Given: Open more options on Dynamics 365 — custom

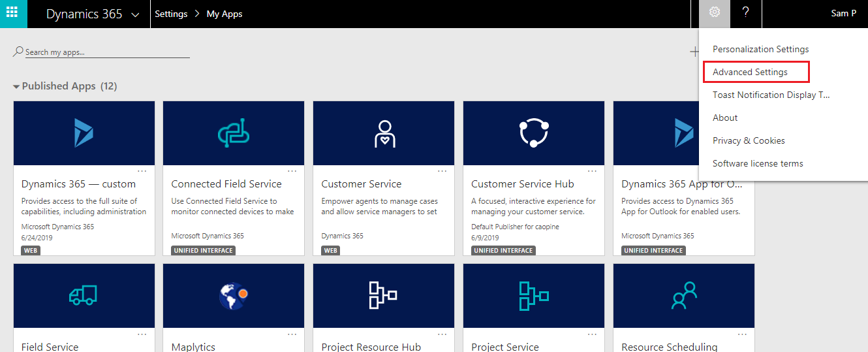Looking at the screenshot, I should coord(142,171).
